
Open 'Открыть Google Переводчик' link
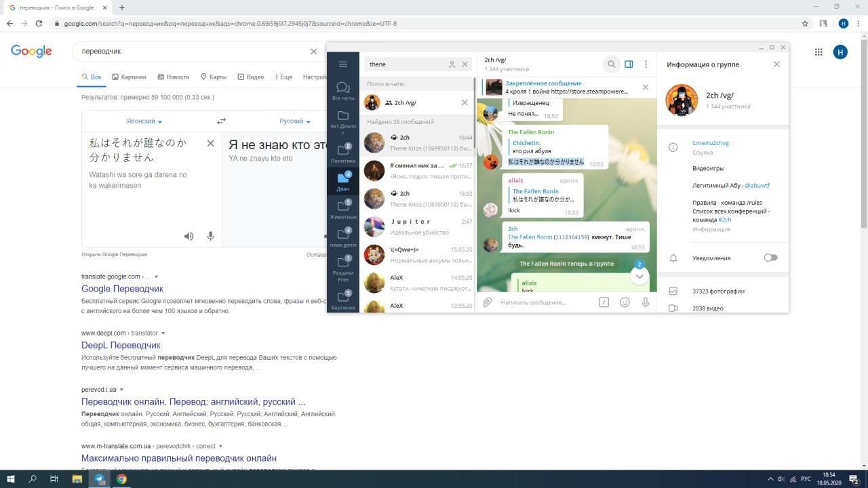(114, 254)
